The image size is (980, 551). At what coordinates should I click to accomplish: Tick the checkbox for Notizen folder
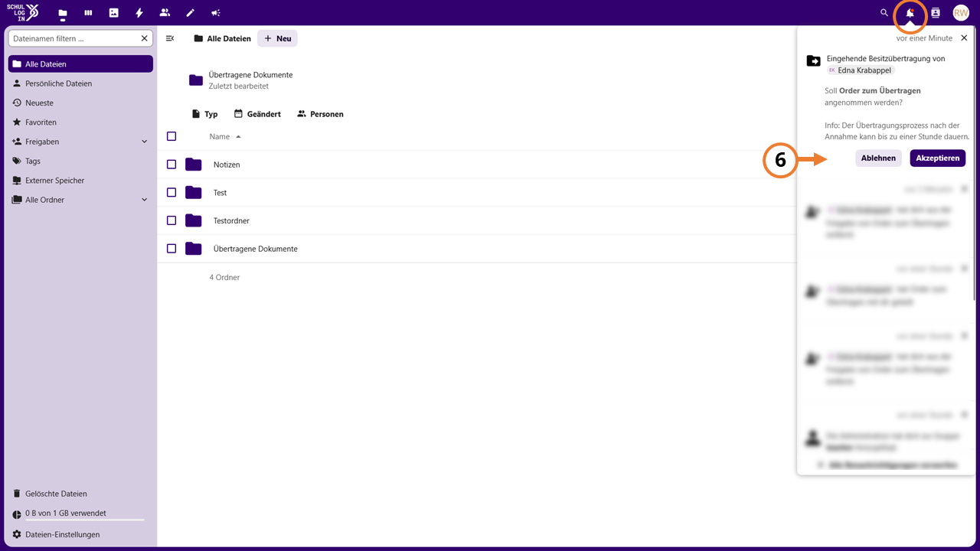pyautogui.click(x=171, y=165)
